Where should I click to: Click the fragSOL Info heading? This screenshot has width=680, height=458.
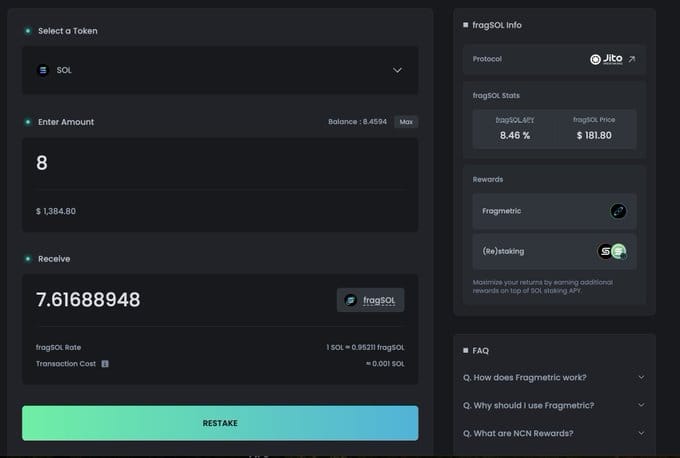497,25
